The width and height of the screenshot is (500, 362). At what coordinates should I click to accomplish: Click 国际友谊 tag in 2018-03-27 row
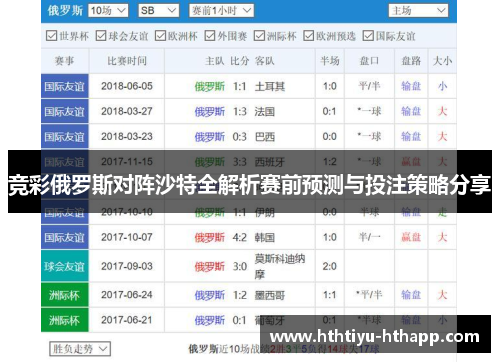point(65,111)
